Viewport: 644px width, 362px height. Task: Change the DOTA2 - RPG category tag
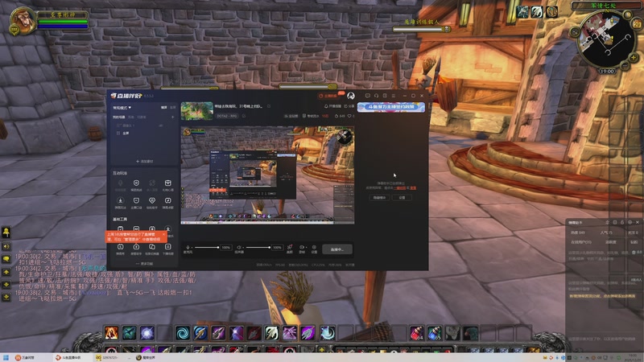point(227,116)
